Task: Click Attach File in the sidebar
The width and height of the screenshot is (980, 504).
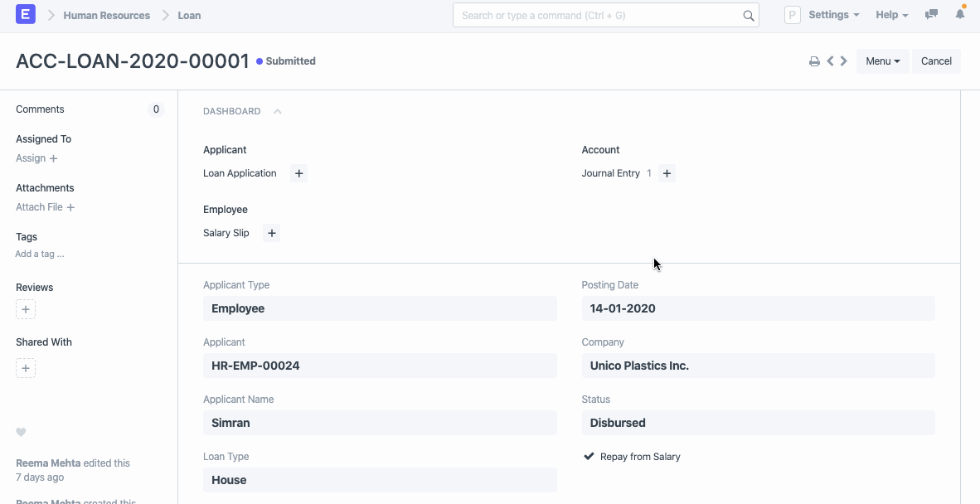Action: [x=39, y=206]
